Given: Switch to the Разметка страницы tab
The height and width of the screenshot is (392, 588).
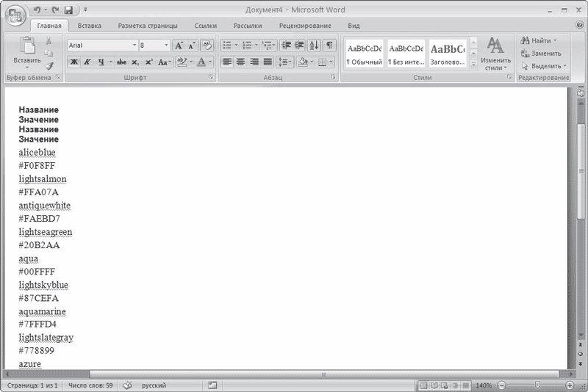Looking at the screenshot, I should [x=148, y=26].
